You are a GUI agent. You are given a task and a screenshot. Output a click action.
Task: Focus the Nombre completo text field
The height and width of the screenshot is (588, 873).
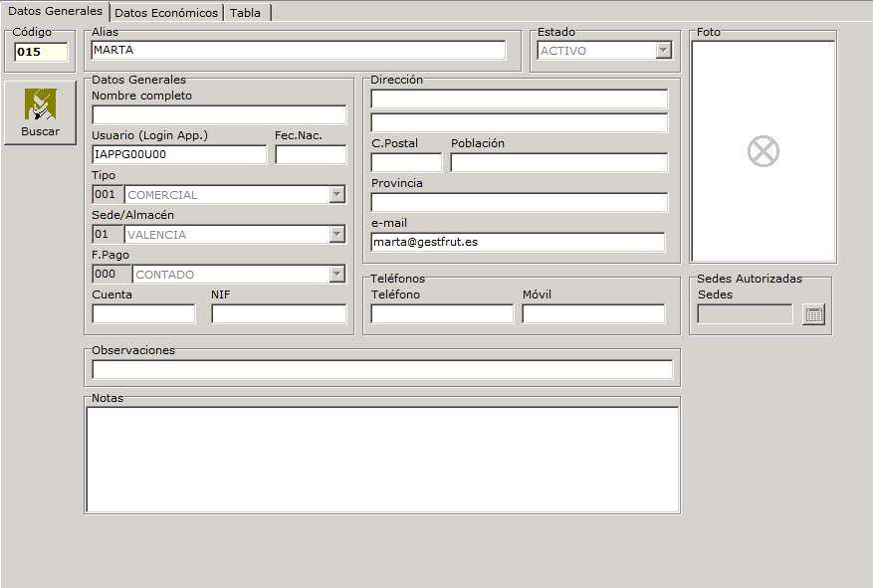point(219,114)
